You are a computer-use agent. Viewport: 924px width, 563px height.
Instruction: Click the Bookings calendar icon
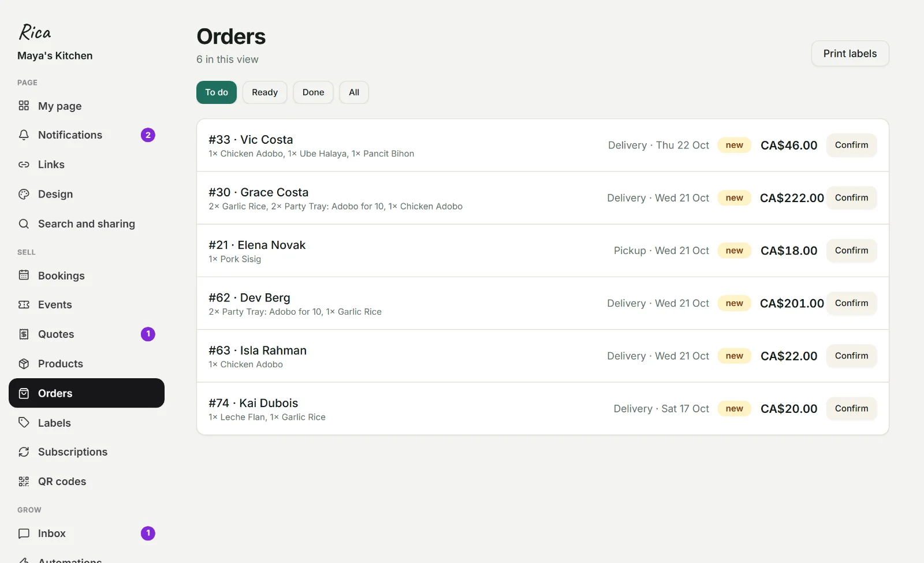click(x=24, y=275)
